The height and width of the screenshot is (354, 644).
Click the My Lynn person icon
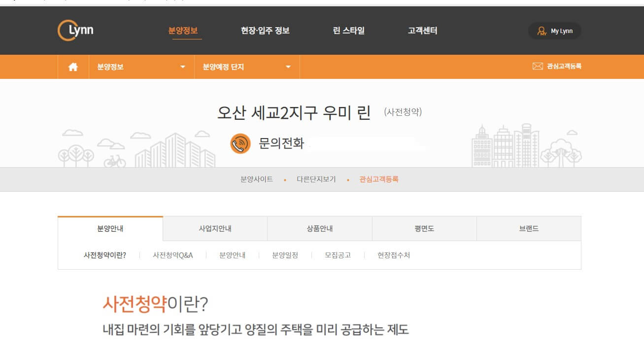tap(541, 31)
